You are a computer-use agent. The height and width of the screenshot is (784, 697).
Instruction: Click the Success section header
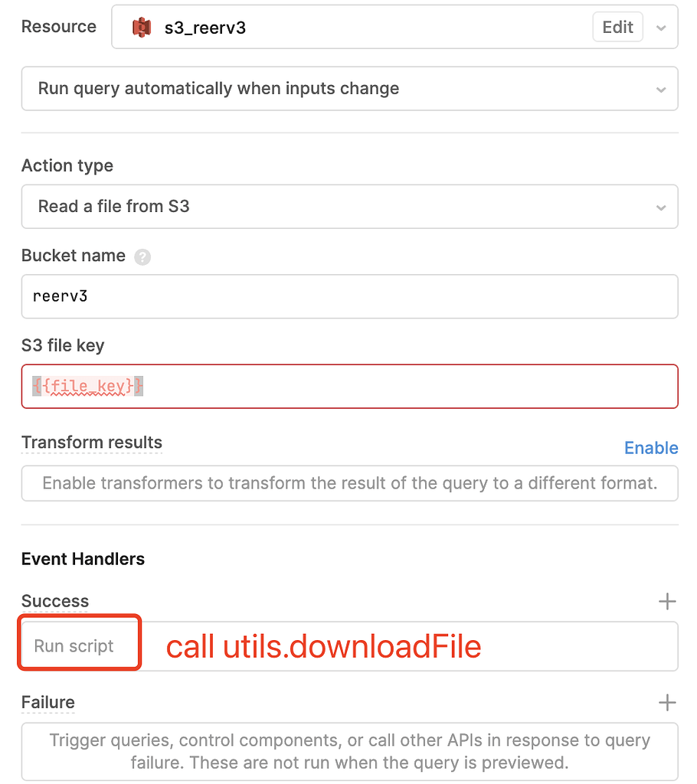(54, 601)
